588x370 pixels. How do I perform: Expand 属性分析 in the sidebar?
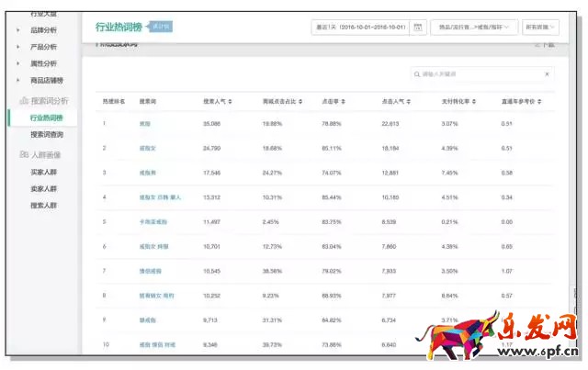click(43, 63)
